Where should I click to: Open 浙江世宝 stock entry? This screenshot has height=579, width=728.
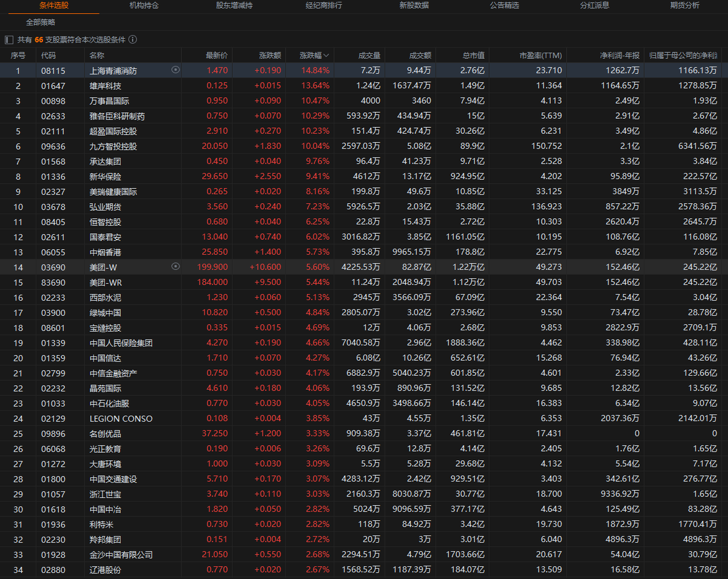[105, 494]
